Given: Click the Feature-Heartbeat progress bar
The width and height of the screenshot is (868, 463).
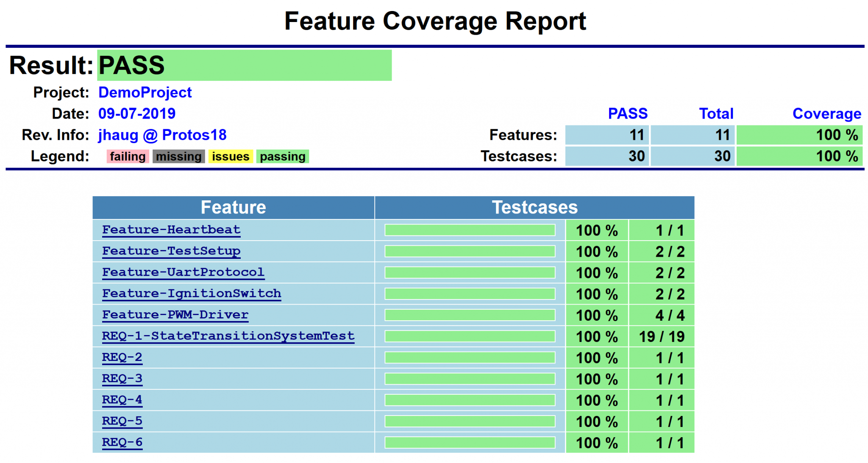Looking at the screenshot, I should [x=470, y=230].
